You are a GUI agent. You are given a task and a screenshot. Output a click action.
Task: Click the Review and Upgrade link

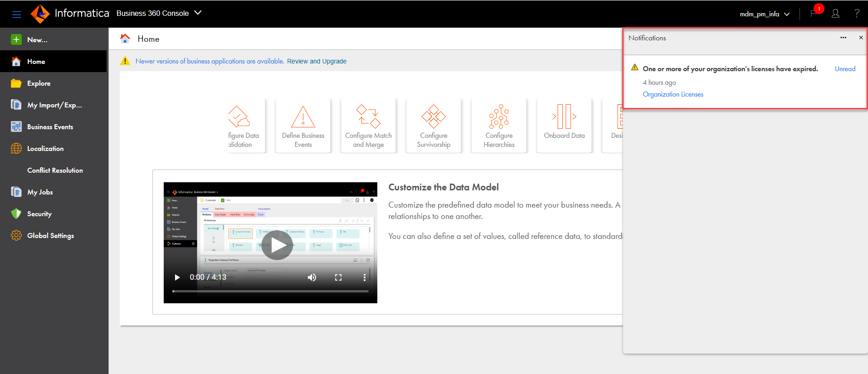(x=317, y=61)
